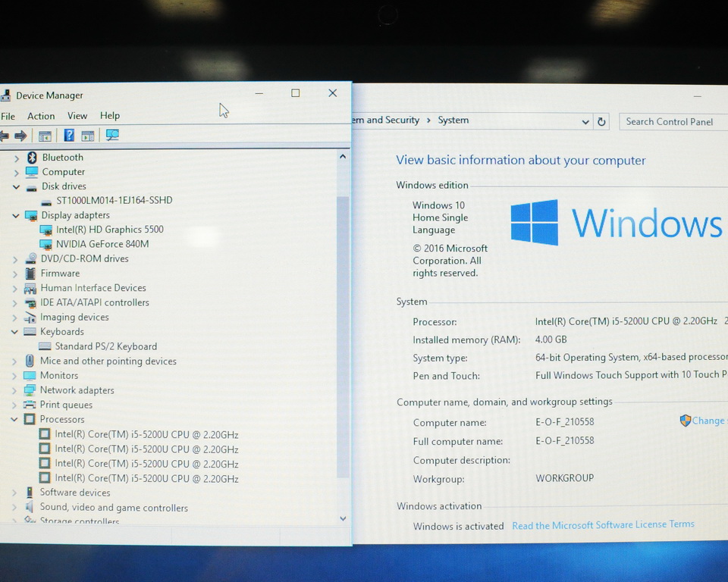Click the Monitors category icon
The height and width of the screenshot is (582, 728).
30,375
